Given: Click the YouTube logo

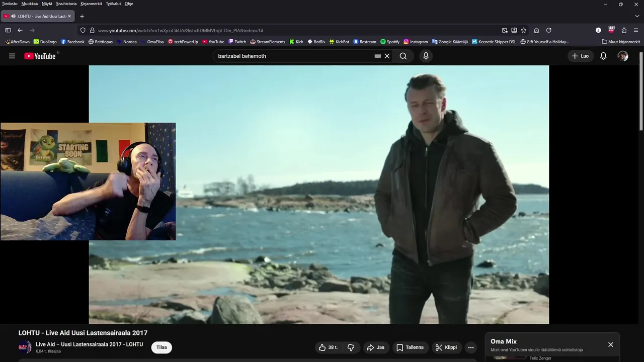Looking at the screenshot, I should (40, 56).
